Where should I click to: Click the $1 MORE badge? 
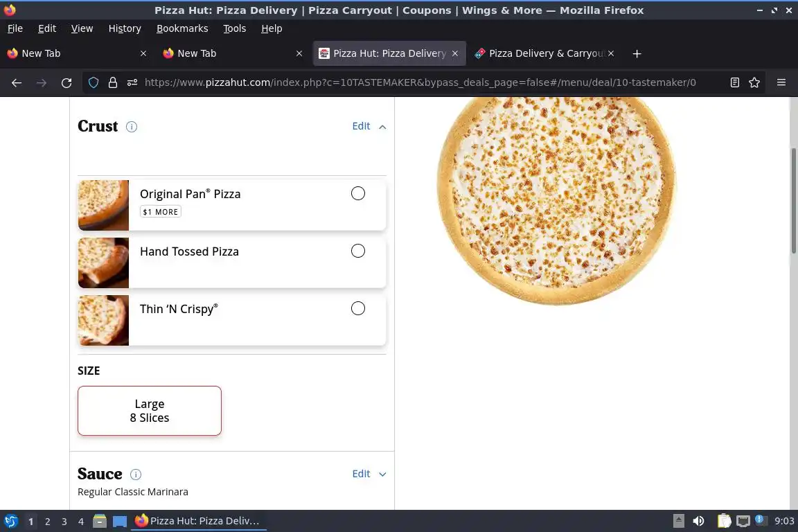point(160,212)
